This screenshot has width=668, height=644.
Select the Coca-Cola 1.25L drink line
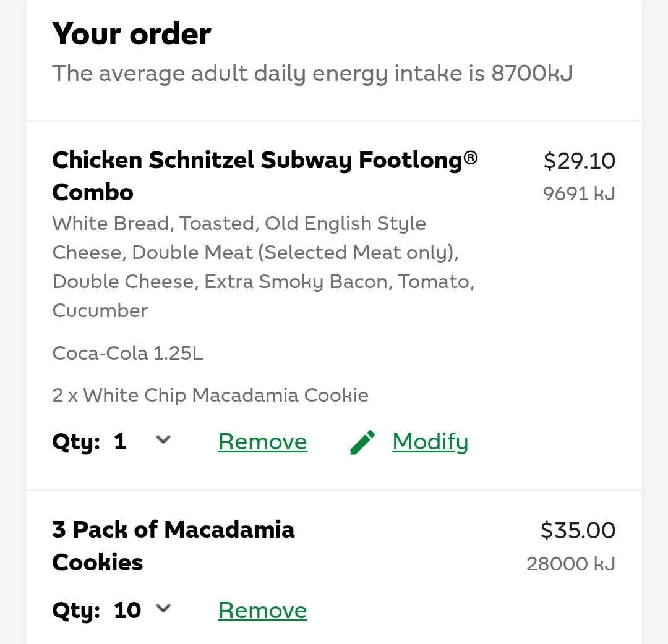tap(128, 354)
